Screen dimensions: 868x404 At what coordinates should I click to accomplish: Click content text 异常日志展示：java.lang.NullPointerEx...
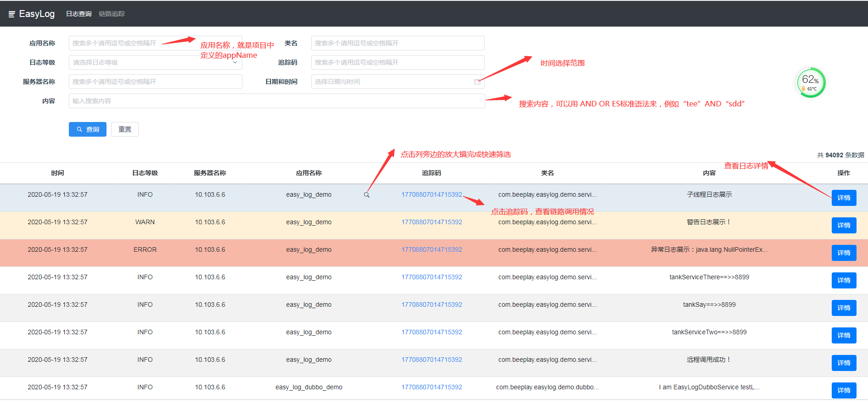coord(709,249)
